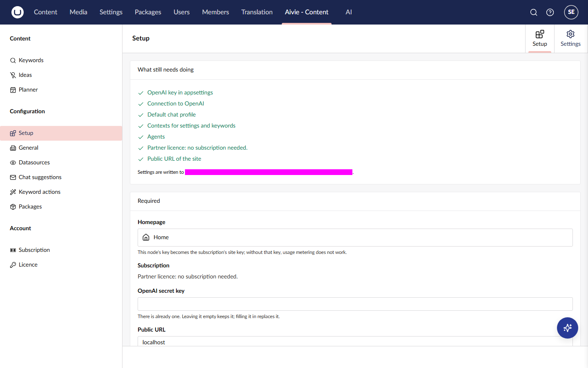Click the 'Agents' checklist item

pyautogui.click(x=156, y=137)
